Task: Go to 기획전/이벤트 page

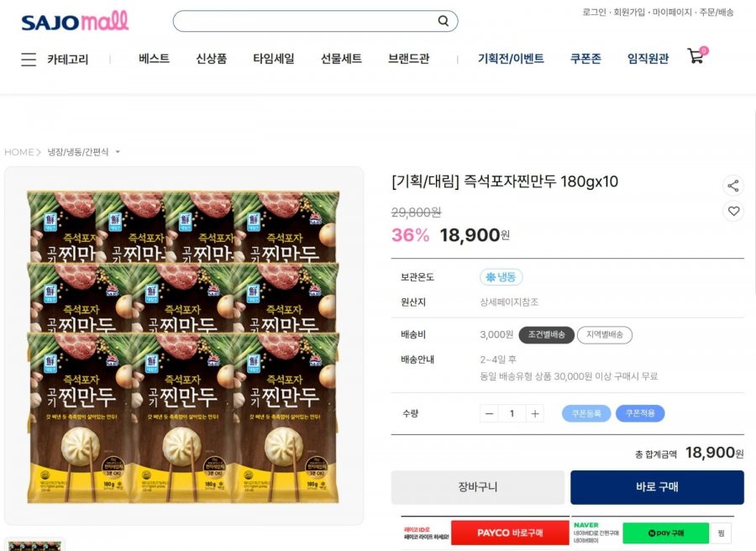Action: pyautogui.click(x=511, y=59)
